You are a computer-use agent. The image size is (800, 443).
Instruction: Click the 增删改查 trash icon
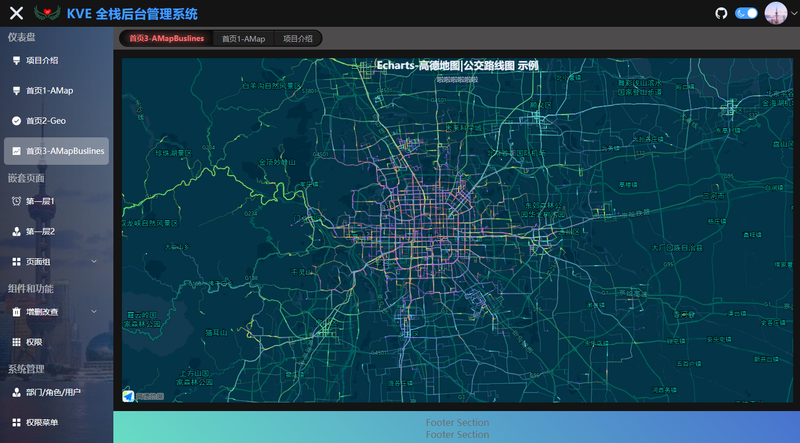[x=16, y=312]
